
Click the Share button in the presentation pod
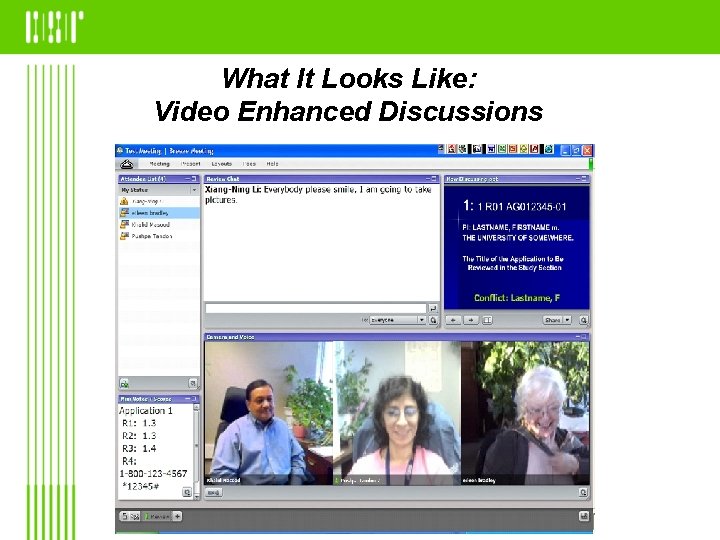click(x=553, y=320)
